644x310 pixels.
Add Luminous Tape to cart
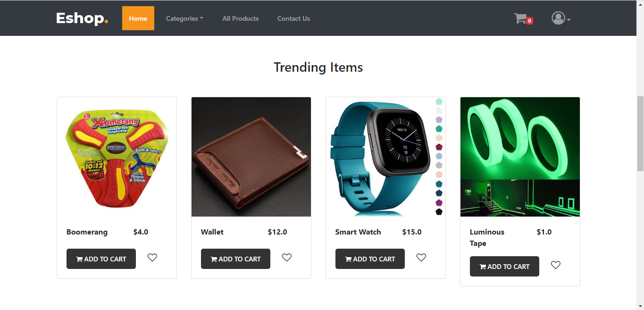pyautogui.click(x=504, y=266)
